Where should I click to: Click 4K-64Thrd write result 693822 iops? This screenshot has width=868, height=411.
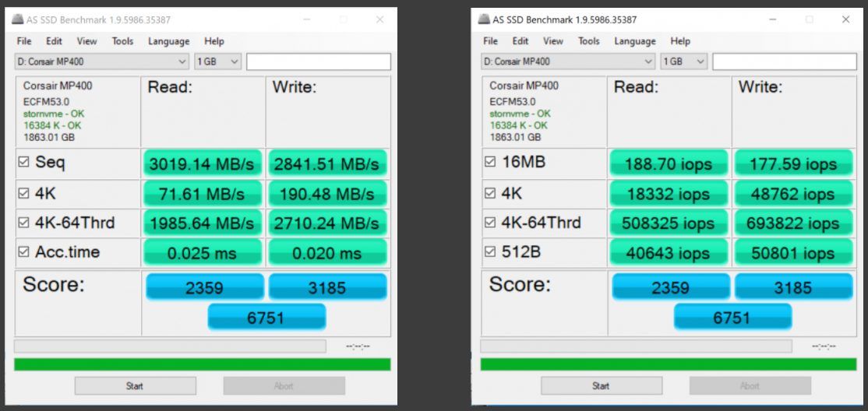click(793, 223)
